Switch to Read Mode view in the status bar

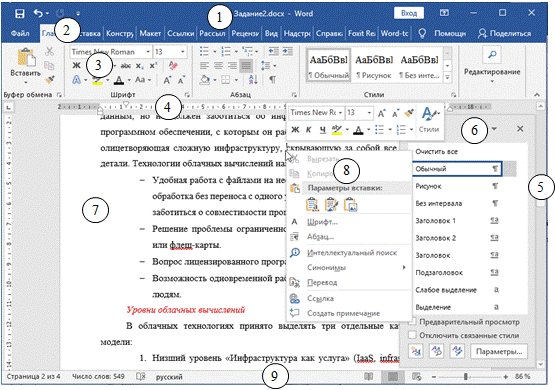[368, 376]
